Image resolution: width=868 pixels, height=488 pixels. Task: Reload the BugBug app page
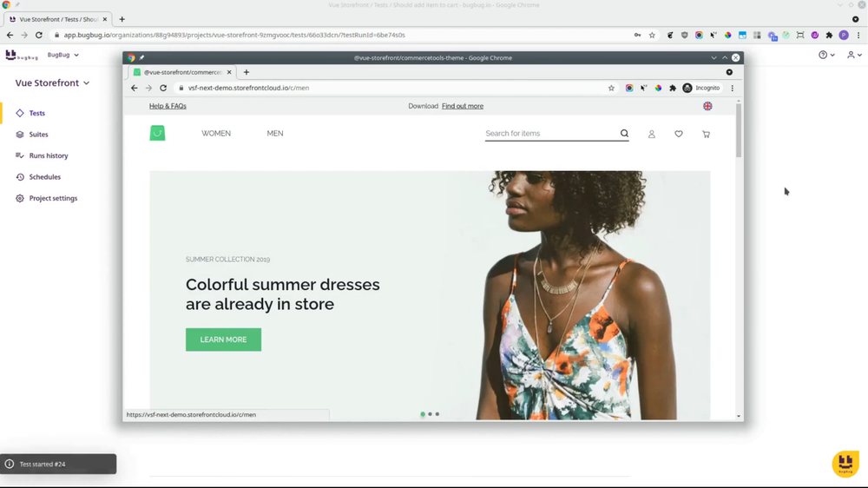tap(39, 35)
